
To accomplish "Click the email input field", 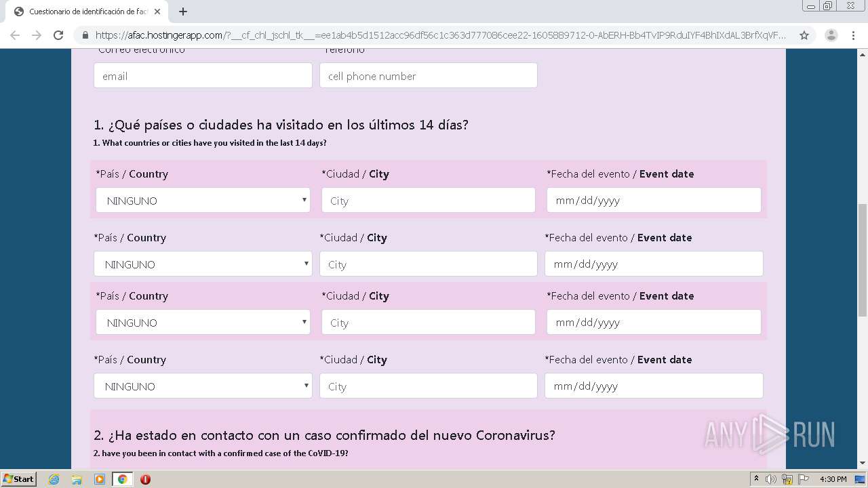I will [x=203, y=75].
